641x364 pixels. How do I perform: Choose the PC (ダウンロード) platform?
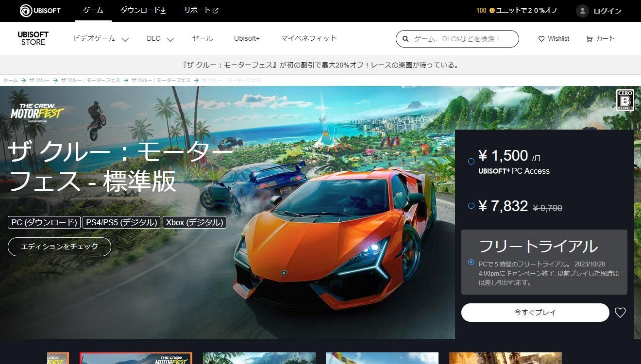(44, 222)
